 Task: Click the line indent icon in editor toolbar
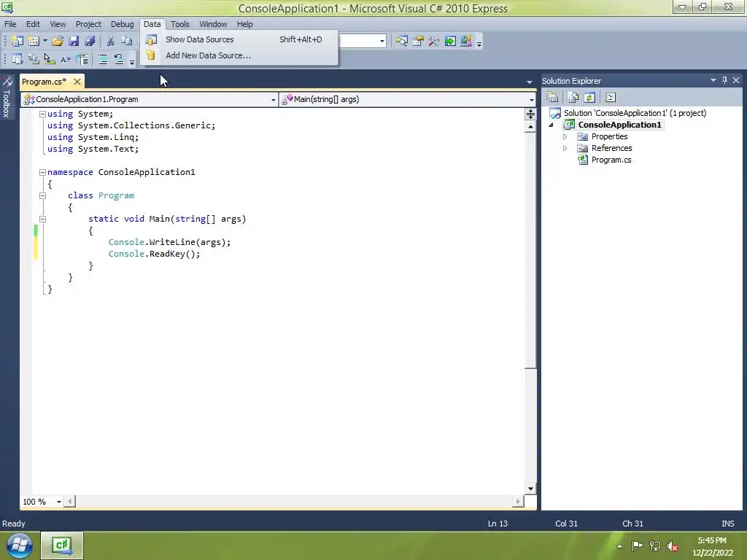(x=82, y=59)
